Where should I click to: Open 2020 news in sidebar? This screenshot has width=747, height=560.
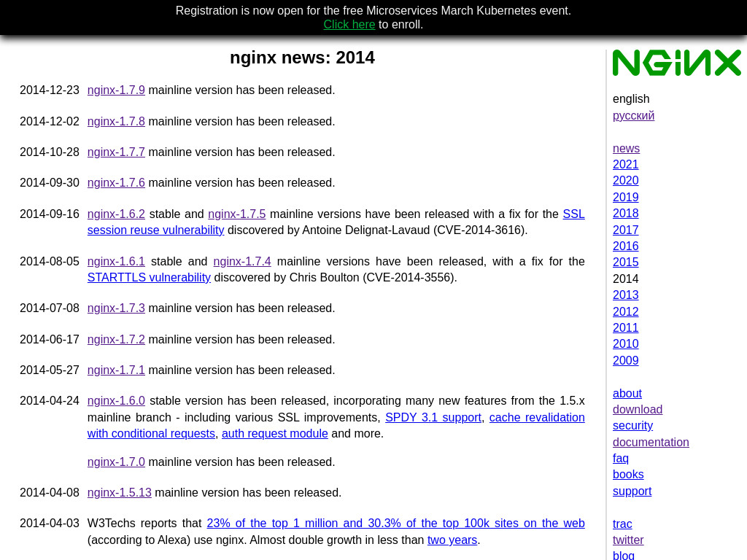coord(625,181)
